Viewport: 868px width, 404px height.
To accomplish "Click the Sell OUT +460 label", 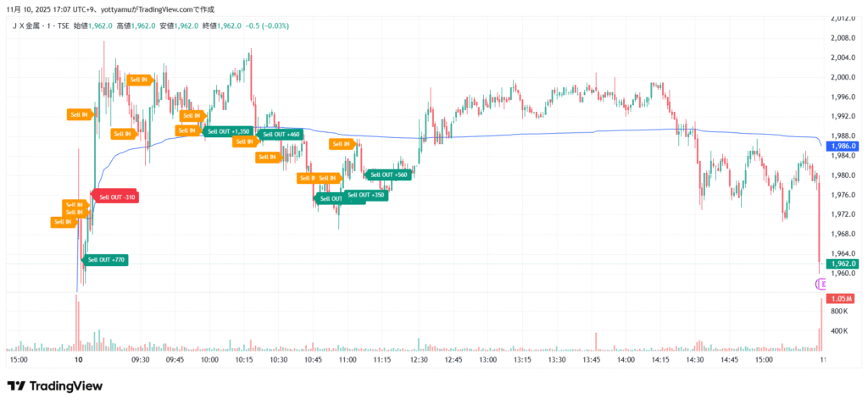I will tap(281, 134).
